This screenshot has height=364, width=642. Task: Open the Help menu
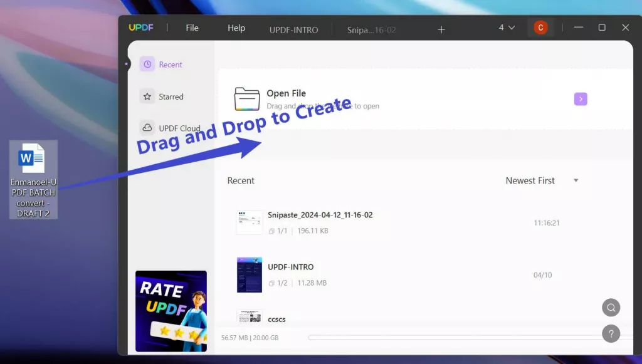pyautogui.click(x=236, y=28)
